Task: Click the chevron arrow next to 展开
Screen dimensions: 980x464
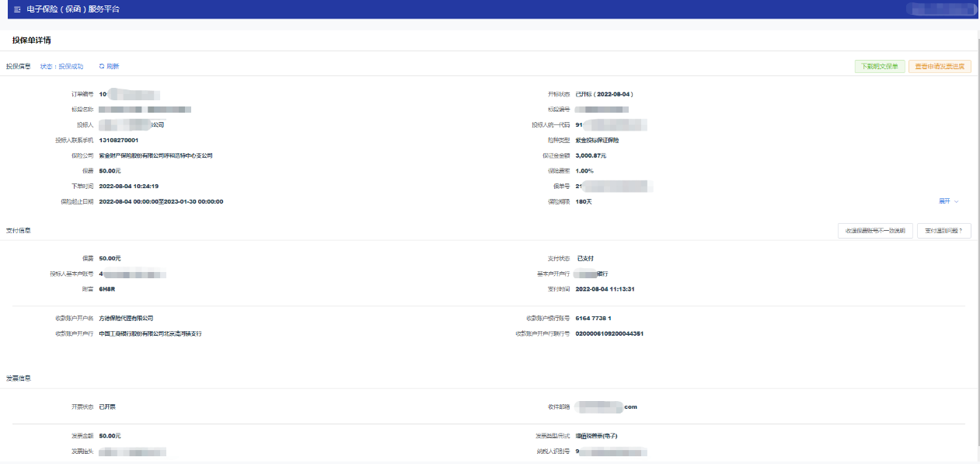Action: coord(956,201)
